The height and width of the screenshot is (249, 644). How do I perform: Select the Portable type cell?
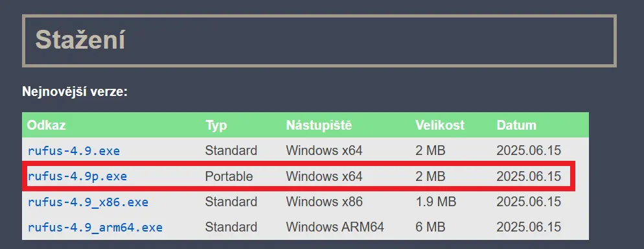(229, 176)
